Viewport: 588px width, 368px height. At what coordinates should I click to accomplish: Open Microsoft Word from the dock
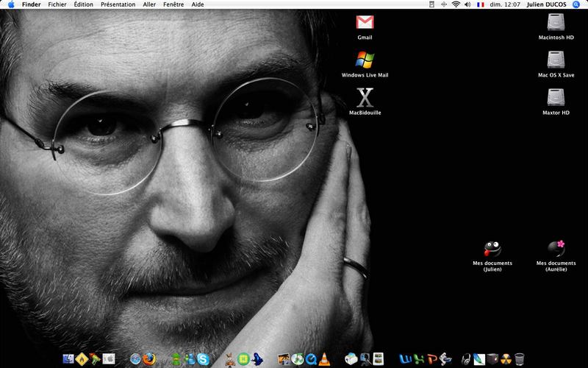click(406, 359)
